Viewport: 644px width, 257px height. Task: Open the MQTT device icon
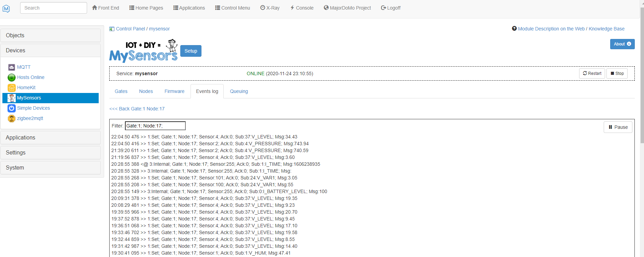(x=12, y=67)
